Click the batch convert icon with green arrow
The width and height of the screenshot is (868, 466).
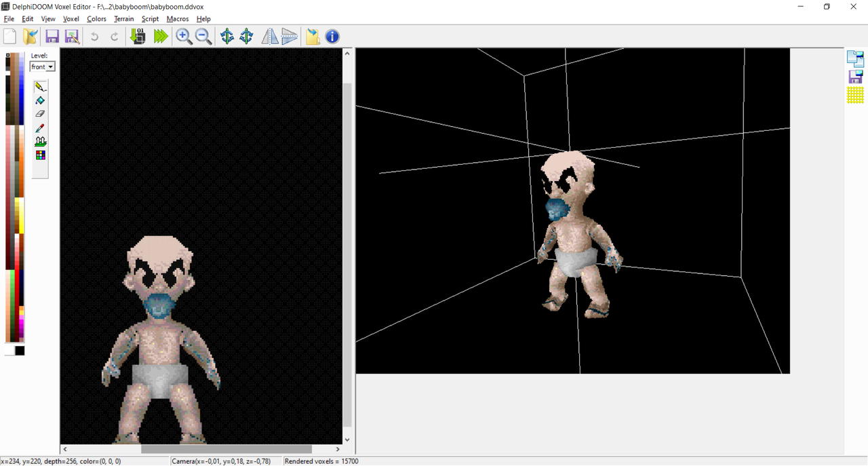[138, 37]
